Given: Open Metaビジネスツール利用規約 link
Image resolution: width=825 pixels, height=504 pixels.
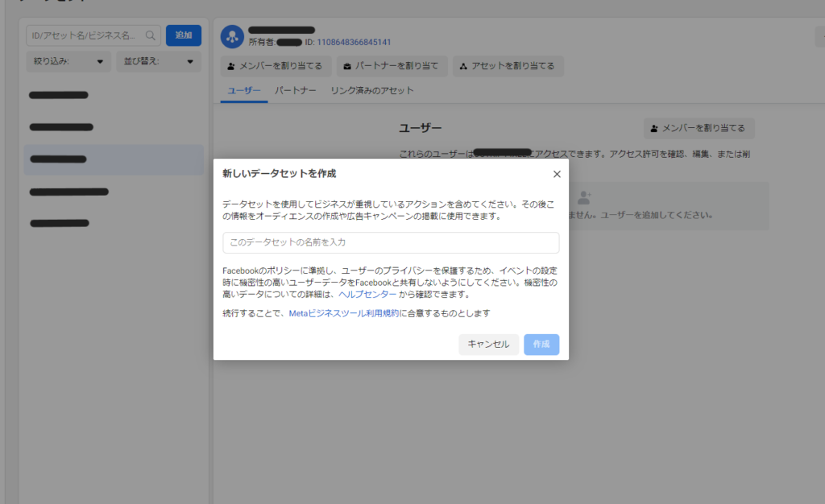Looking at the screenshot, I should click(343, 313).
